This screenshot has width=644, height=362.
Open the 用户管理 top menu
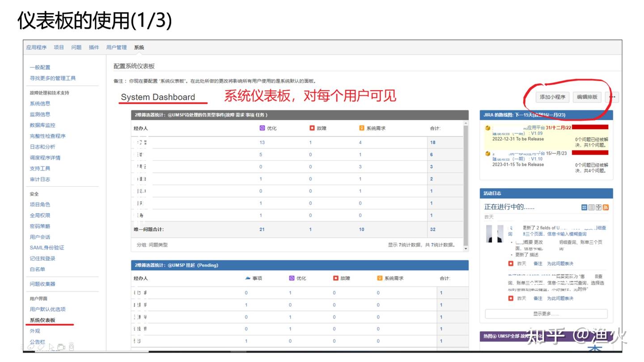point(116,47)
